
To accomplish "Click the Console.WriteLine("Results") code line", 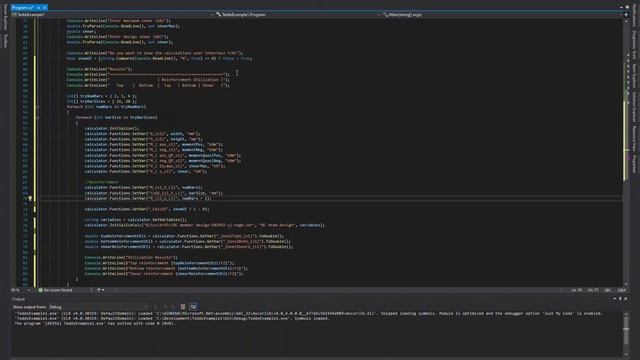I will [x=99, y=69].
